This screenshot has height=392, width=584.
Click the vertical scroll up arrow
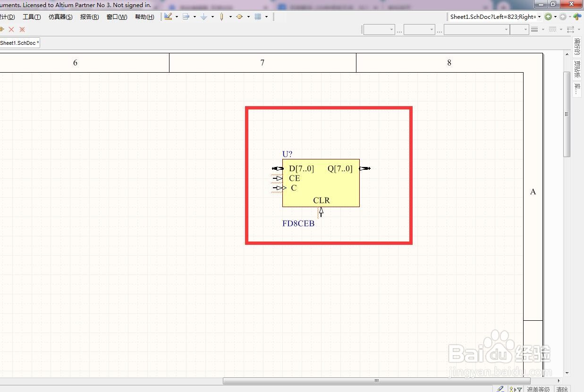tap(567, 55)
